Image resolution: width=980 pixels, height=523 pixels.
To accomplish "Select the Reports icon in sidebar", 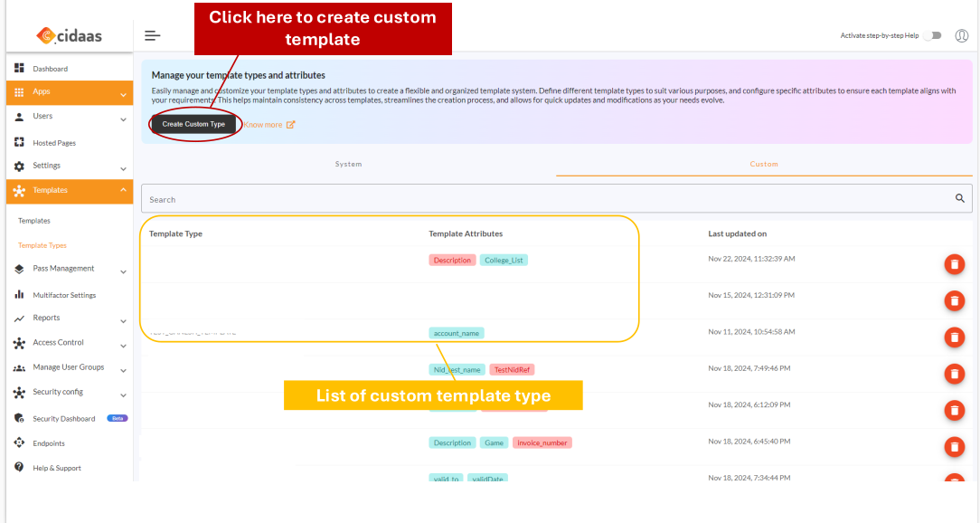I will pos(19,319).
